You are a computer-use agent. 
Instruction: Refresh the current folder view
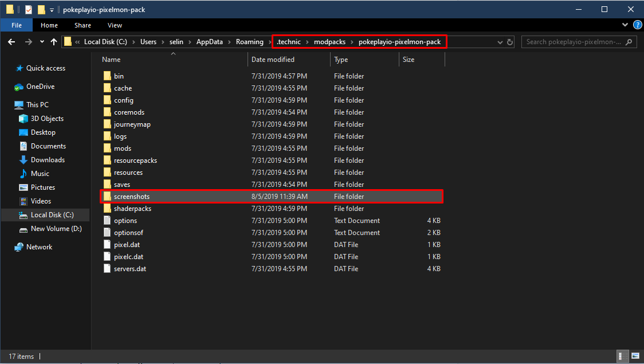click(x=510, y=42)
